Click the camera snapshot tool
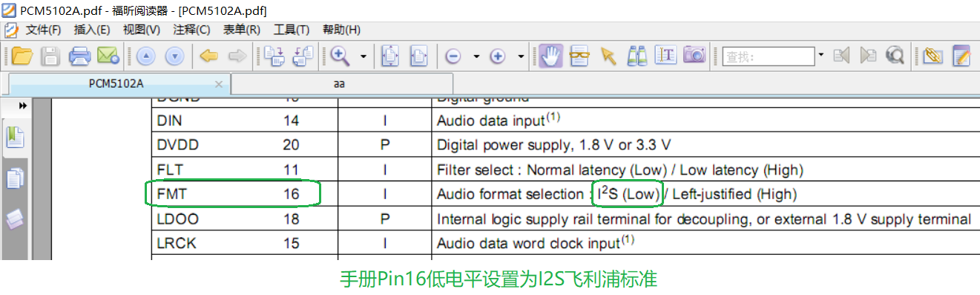This screenshot has width=980, height=295. tap(694, 55)
